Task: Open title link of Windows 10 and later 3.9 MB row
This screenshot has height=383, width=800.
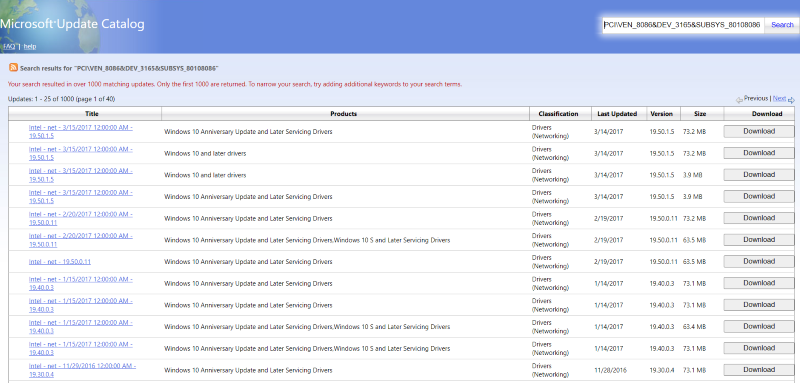Action: (81, 175)
